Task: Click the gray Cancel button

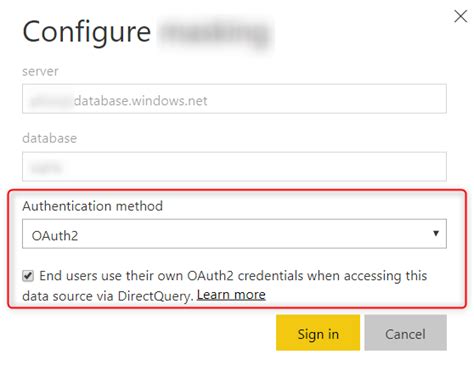Action: (405, 333)
